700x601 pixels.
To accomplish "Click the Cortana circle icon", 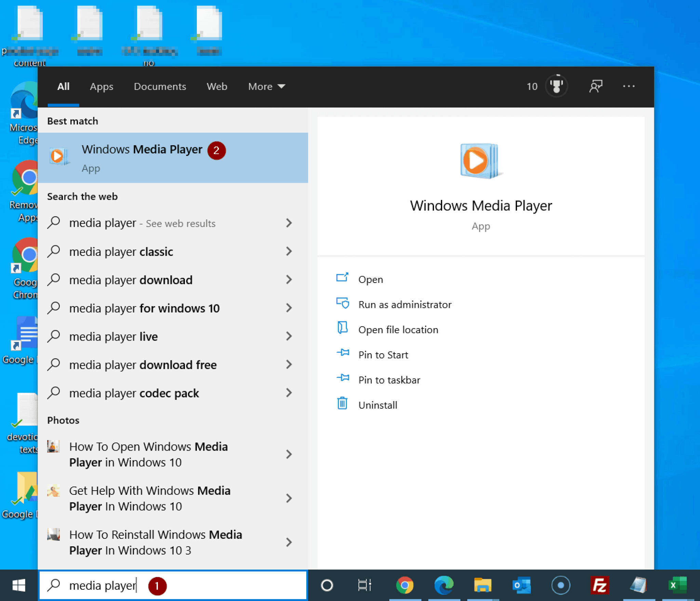I will pos(326,585).
